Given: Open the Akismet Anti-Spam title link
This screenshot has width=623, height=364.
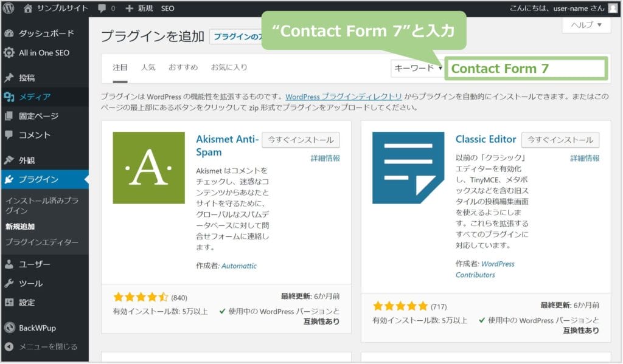Looking at the screenshot, I should pos(227,145).
